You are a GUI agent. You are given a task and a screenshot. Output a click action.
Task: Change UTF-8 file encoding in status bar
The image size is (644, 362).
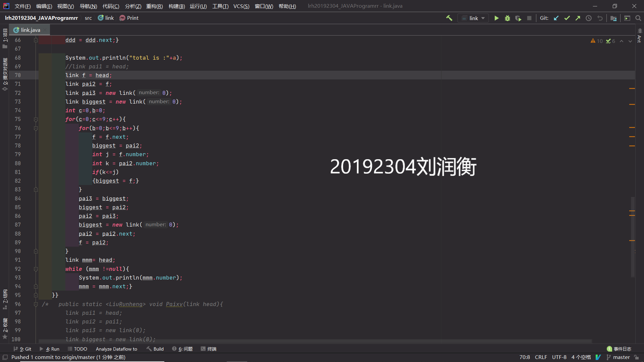click(x=559, y=357)
